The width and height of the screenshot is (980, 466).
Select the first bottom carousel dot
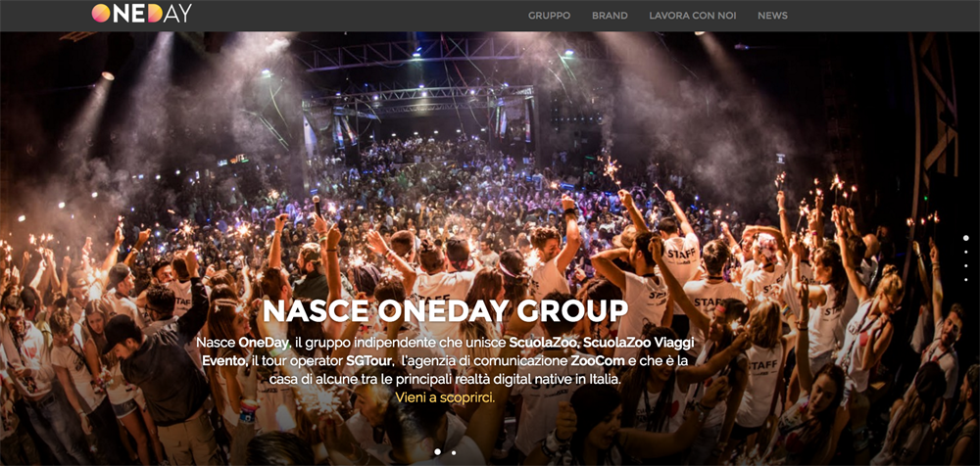pos(437,451)
